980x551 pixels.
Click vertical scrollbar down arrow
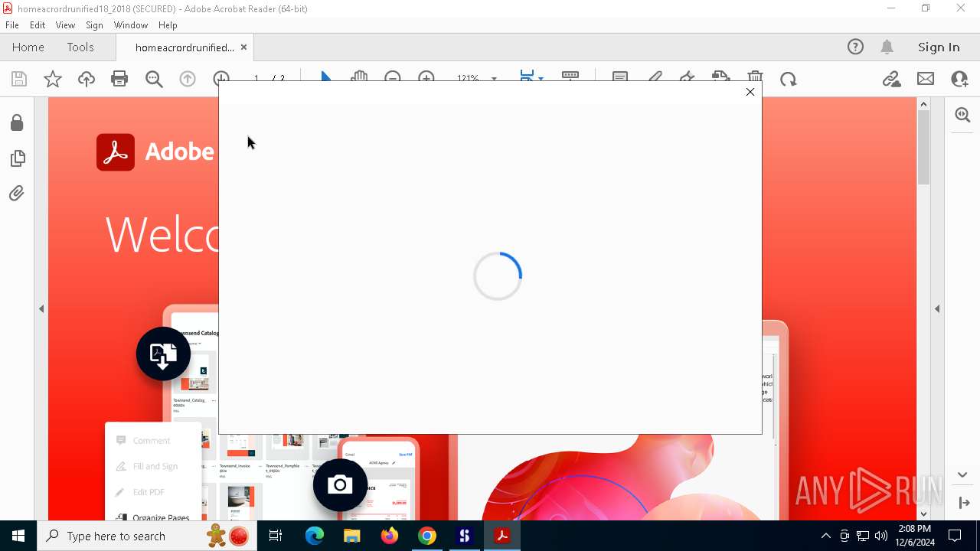pyautogui.click(x=923, y=514)
